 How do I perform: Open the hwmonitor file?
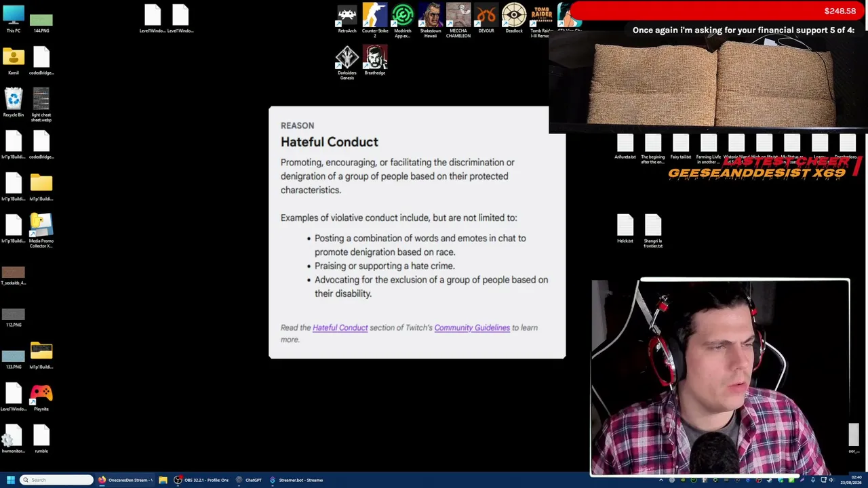[x=14, y=439]
